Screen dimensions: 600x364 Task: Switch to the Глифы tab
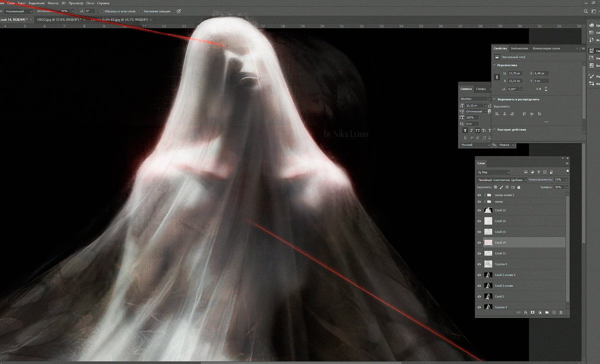(x=481, y=89)
